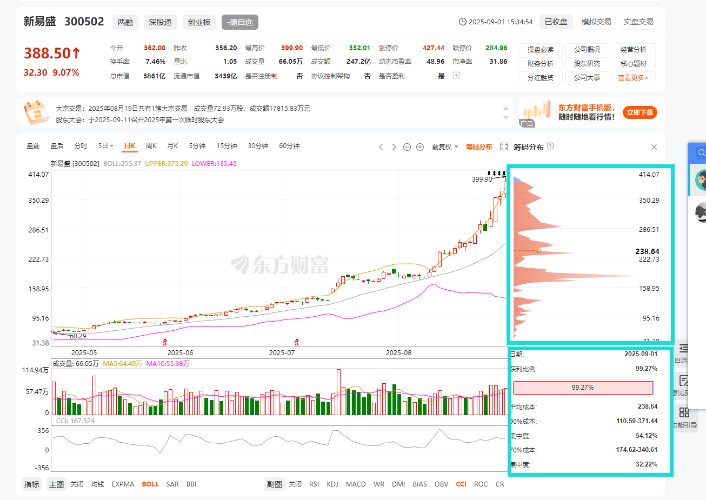Switch to the 15分钟 chart tab
706x500 pixels.
point(226,146)
